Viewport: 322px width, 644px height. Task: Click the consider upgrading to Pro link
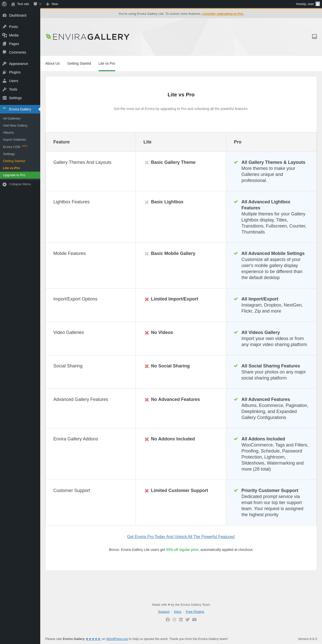pyautogui.click(x=223, y=14)
